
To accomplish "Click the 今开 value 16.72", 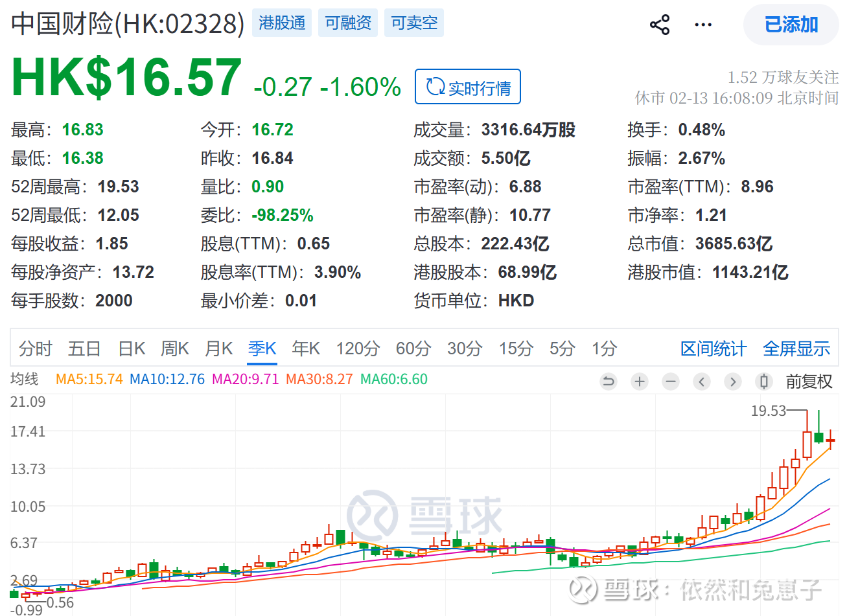I will click(273, 130).
